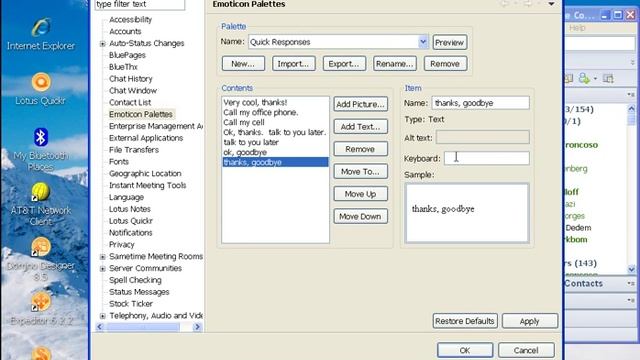Viewport: 640px width, 360px height.
Task: Click the item Name text field
Action: [x=480, y=103]
